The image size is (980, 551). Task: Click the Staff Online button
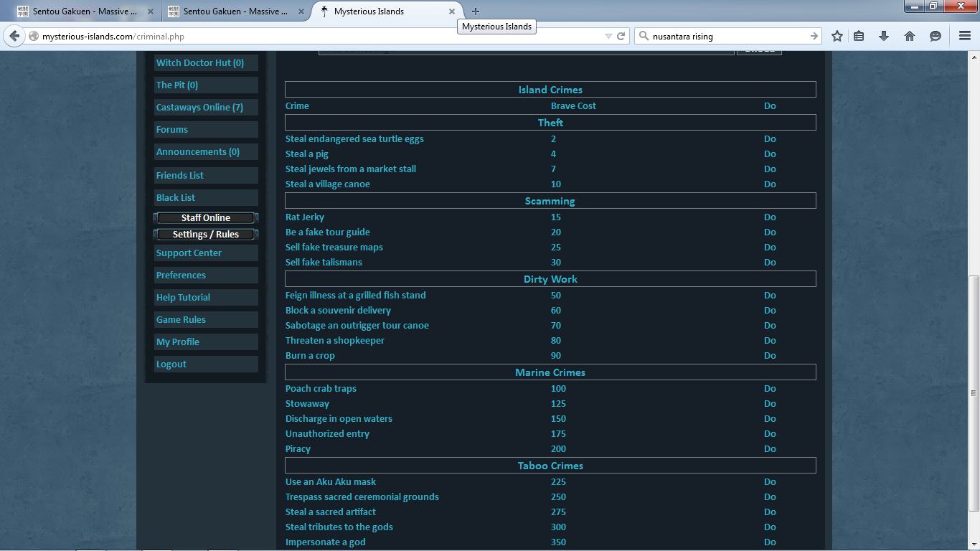[206, 217]
